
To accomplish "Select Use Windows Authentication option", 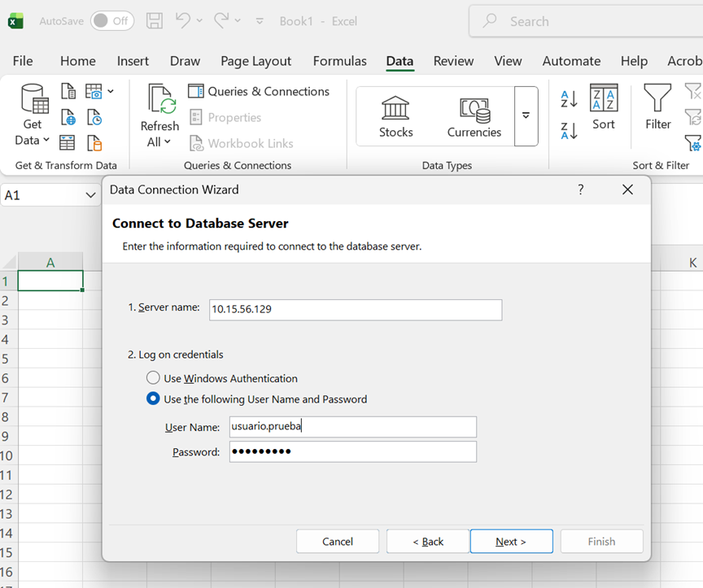I will tap(153, 378).
